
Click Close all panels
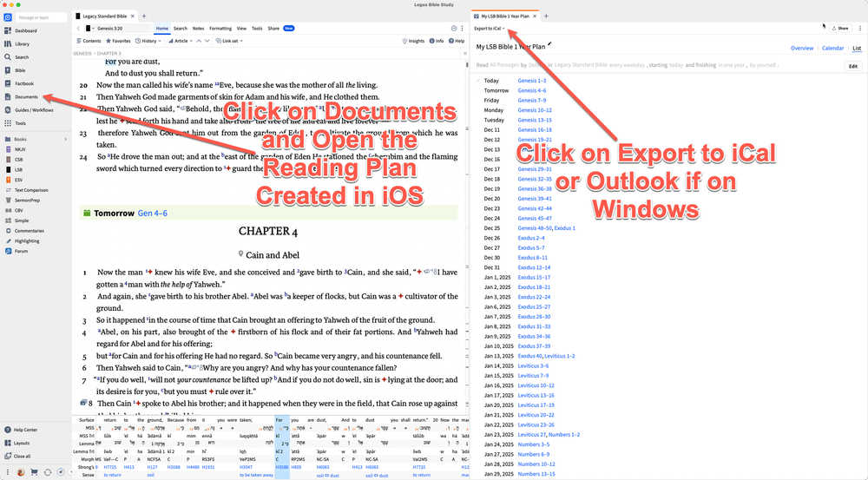17,457
